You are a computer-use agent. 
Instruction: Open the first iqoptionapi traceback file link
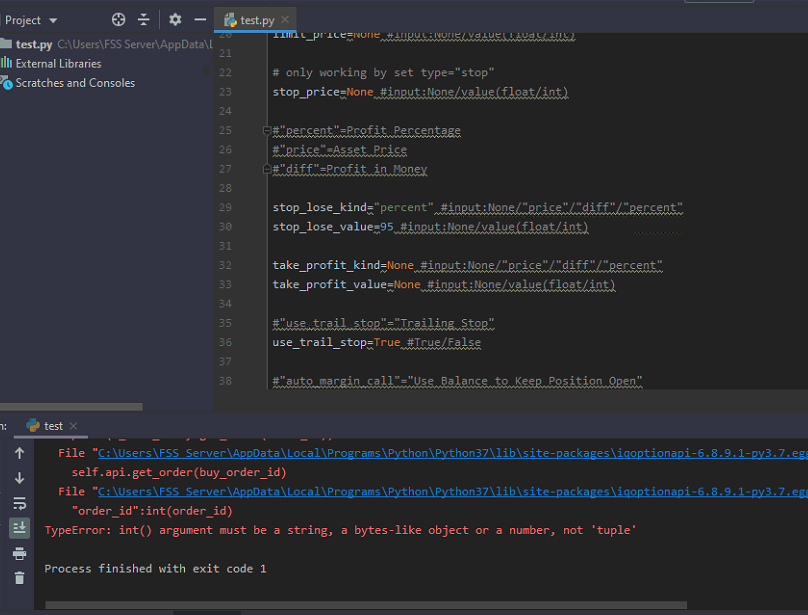[400, 452]
